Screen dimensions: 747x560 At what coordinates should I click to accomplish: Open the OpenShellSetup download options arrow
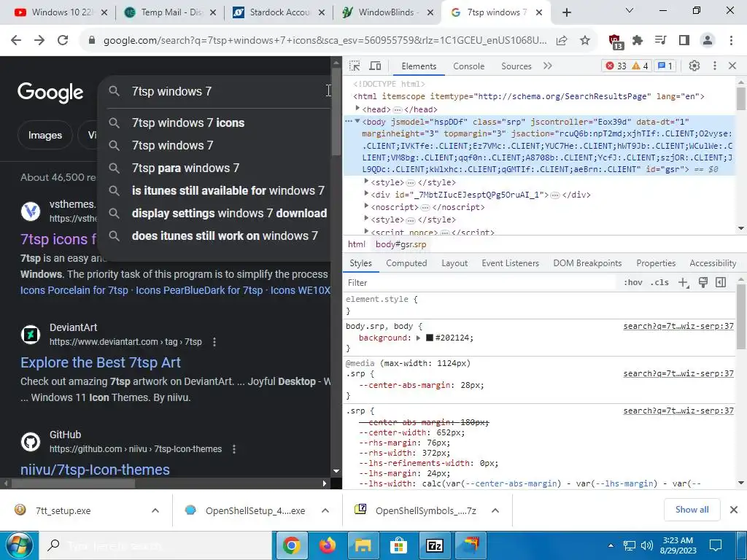tap(325, 510)
